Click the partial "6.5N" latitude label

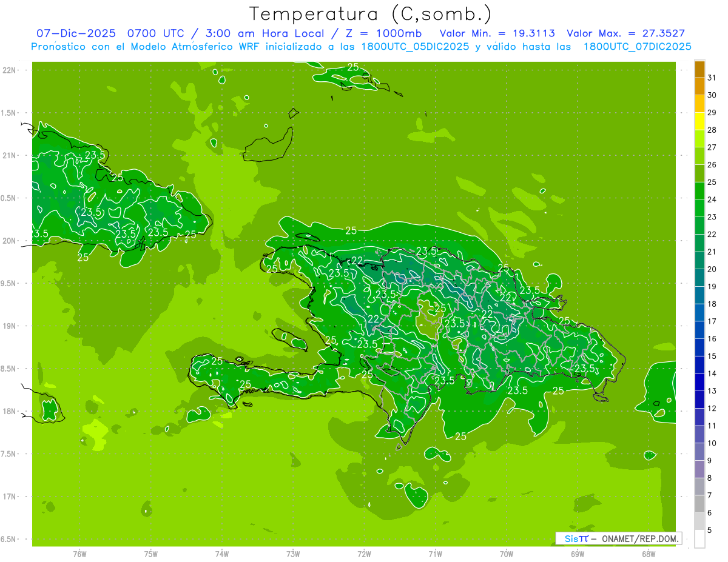(9, 539)
